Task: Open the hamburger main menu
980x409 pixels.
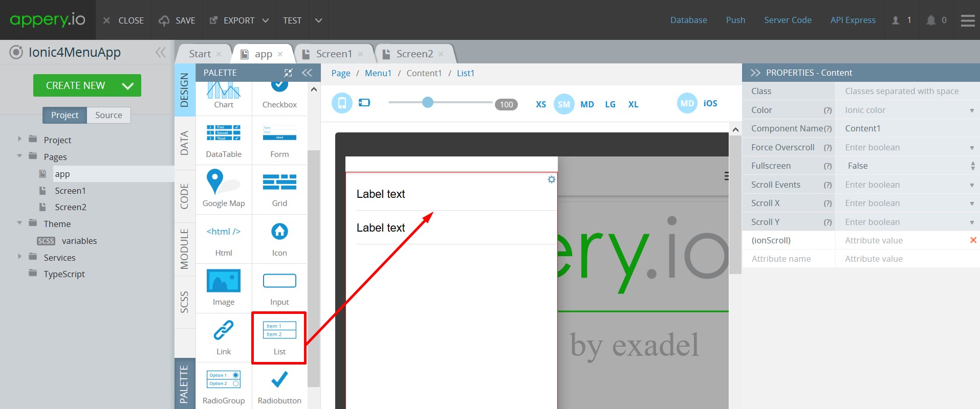Action: pyautogui.click(x=968, y=20)
